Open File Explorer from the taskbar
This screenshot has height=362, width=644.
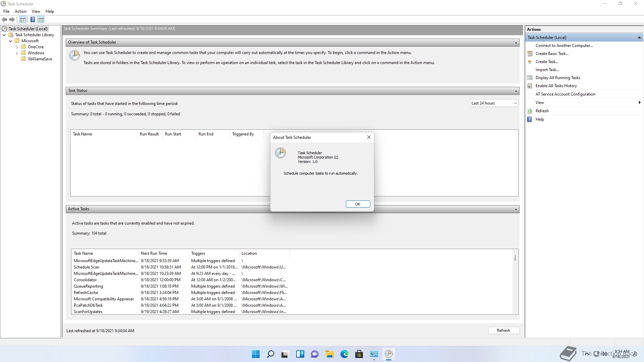(x=329, y=354)
